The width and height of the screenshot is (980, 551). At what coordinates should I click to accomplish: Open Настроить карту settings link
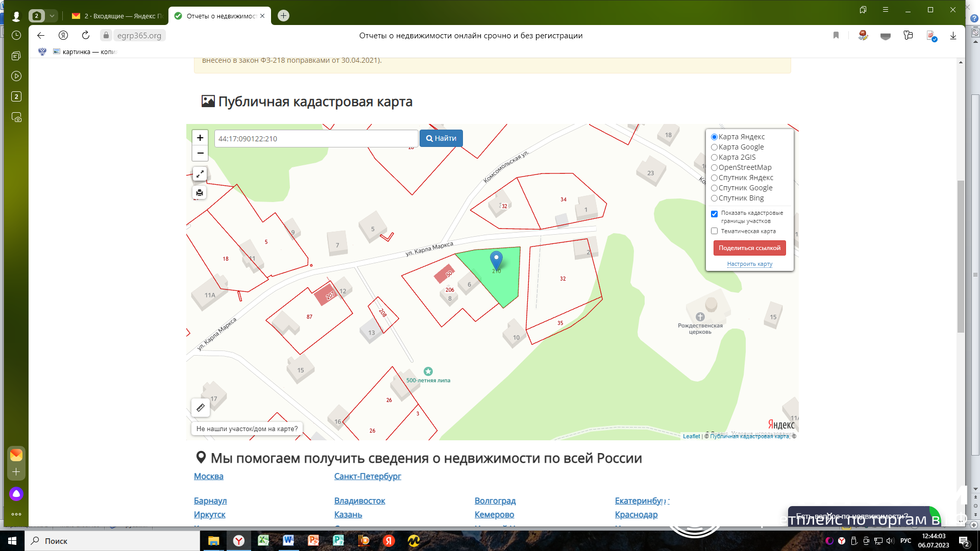[749, 264]
